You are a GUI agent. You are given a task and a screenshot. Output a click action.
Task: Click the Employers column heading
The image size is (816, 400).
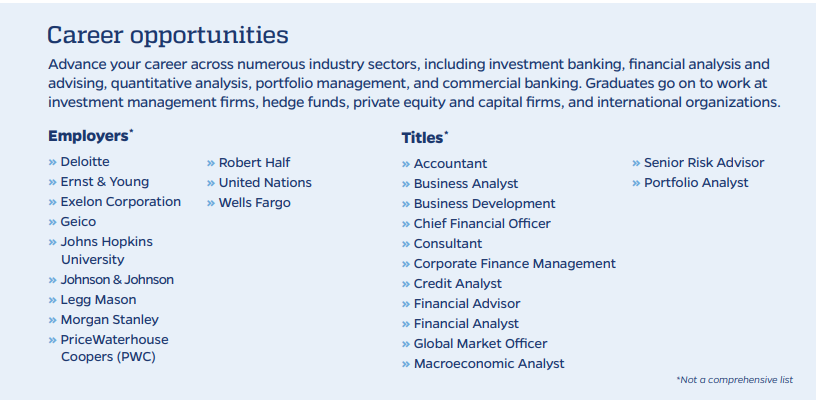point(88,135)
